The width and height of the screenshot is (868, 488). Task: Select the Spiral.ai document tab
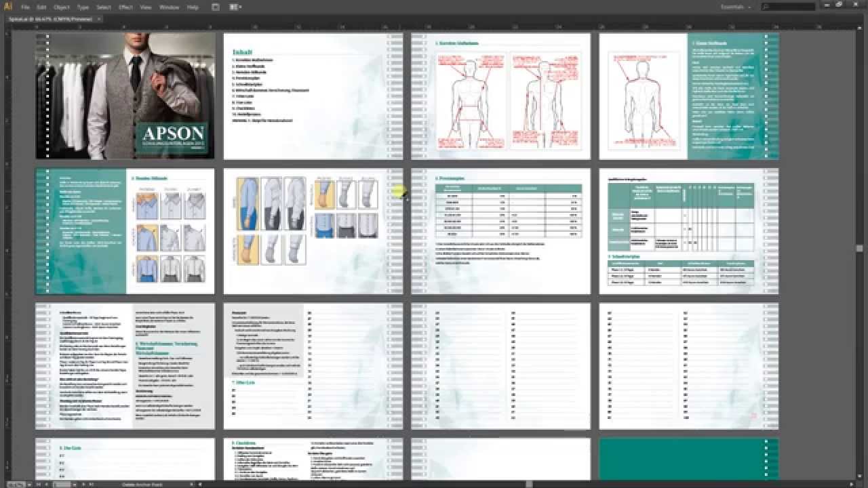pyautogui.click(x=50, y=19)
